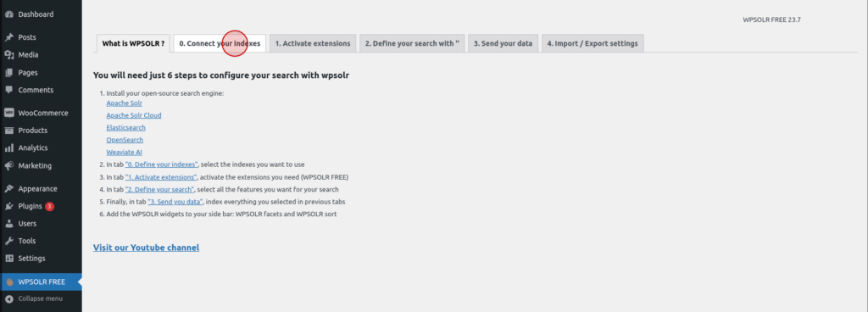Open the 3. Send your data tab

click(503, 44)
